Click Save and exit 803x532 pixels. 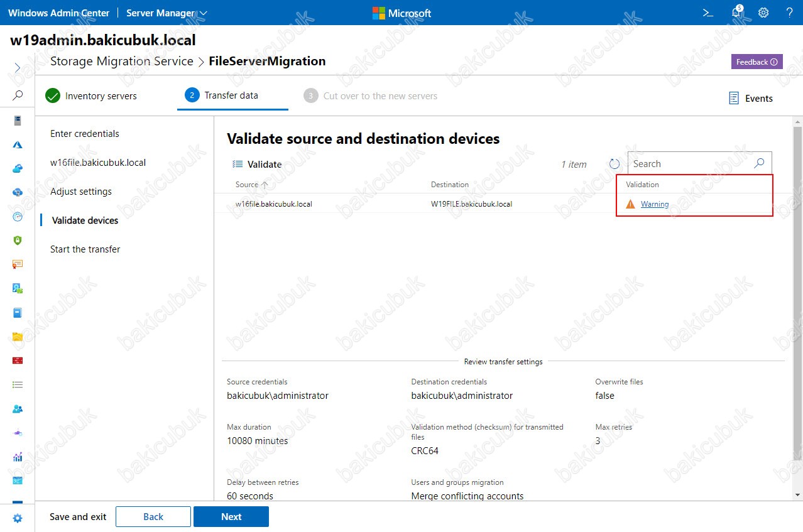78,517
